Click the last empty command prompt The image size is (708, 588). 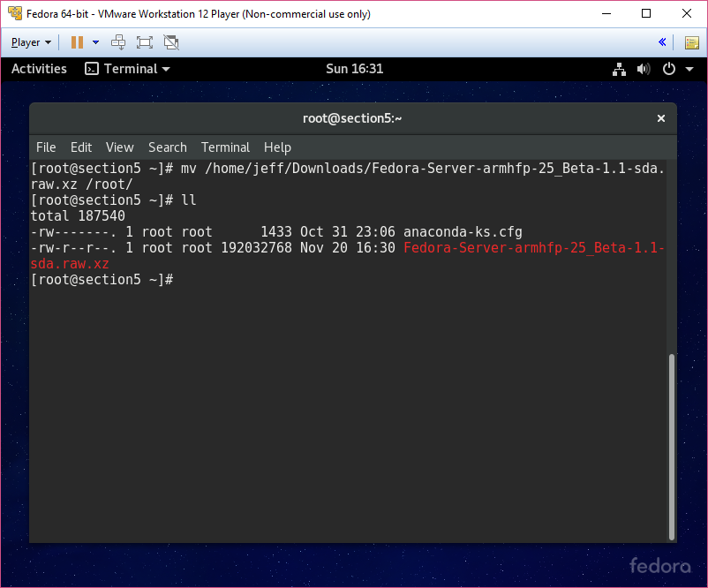pos(102,280)
